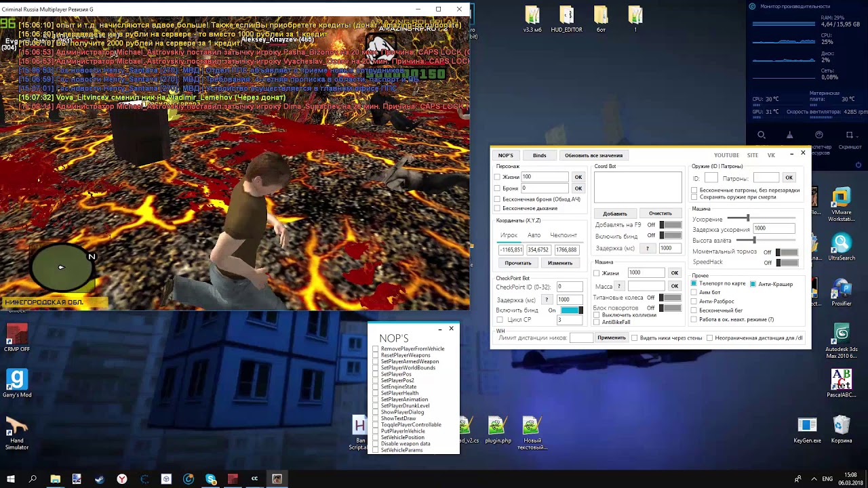The width and height of the screenshot is (868, 488).
Task: Launch CRMP OFF desktop shortcut
Action: coord(17,338)
